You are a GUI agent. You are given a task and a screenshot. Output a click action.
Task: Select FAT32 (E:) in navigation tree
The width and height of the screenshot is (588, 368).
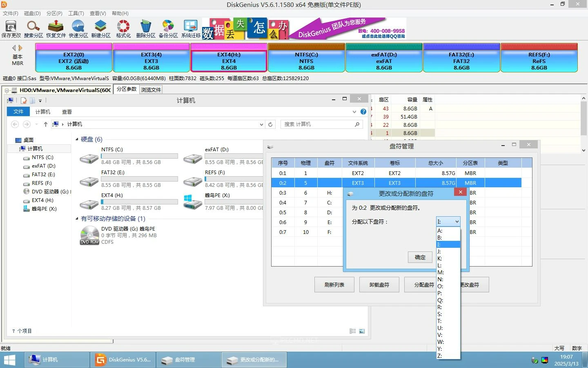coord(43,174)
